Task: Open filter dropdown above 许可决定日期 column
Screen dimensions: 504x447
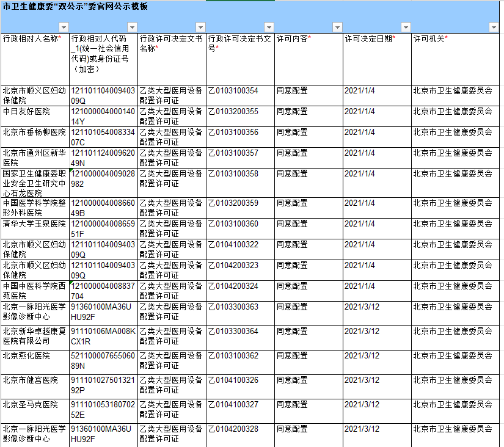Action: click(x=406, y=27)
